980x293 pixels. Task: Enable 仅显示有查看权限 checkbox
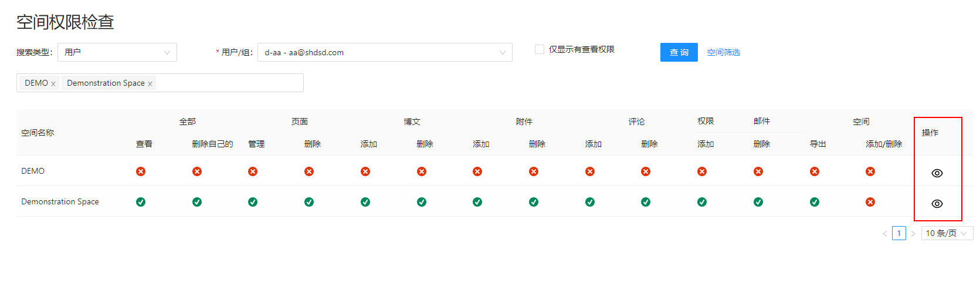[x=540, y=49]
